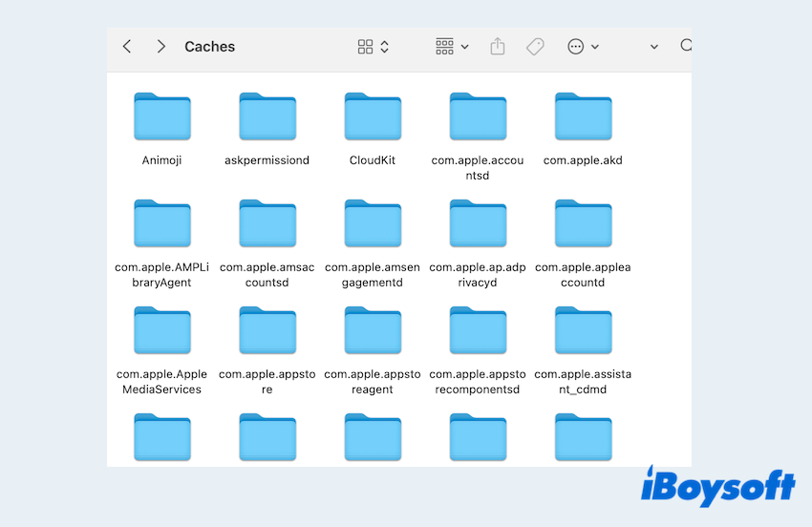Image resolution: width=812 pixels, height=527 pixels.
Task: Select the askpermissiond folder
Action: [267, 116]
